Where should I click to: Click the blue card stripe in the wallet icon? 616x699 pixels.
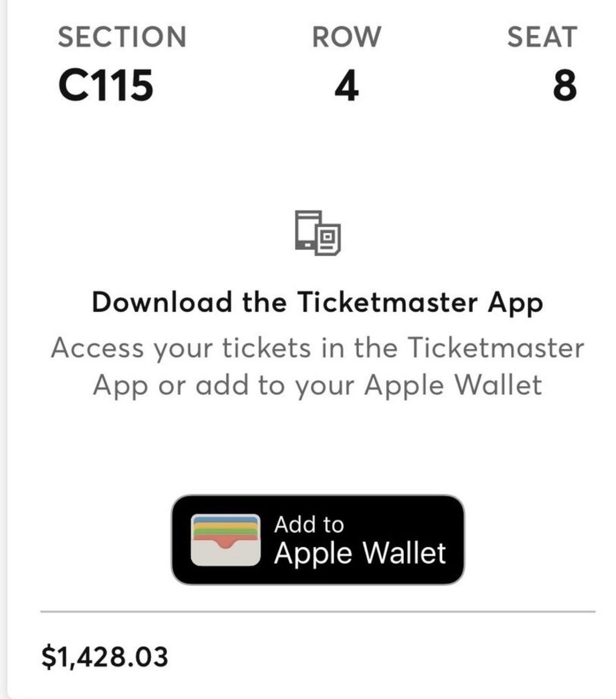[226, 518]
